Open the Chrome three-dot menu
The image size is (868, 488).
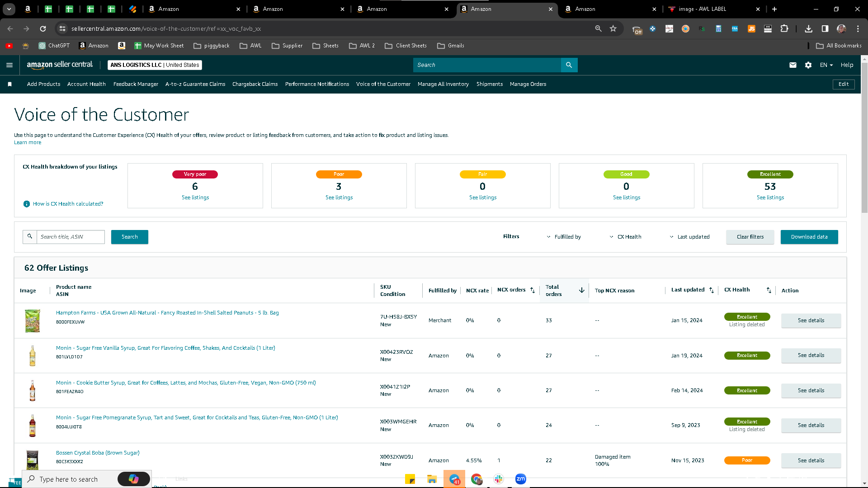click(x=858, y=28)
